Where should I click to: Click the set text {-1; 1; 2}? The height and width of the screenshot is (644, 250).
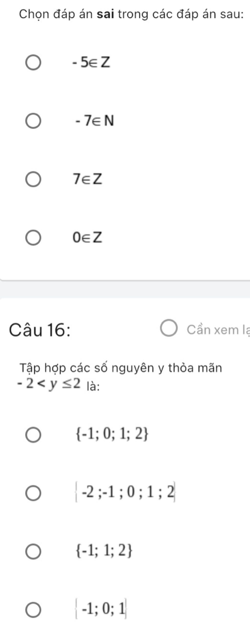104,551
